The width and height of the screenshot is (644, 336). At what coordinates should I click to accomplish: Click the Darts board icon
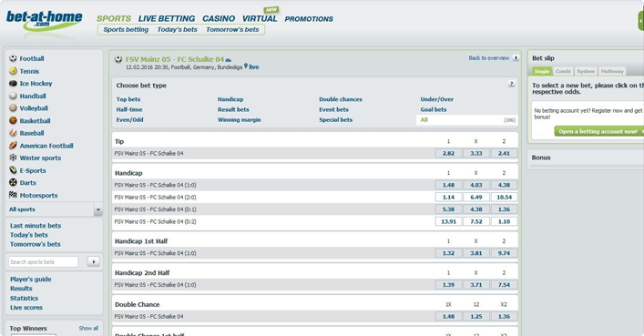tap(13, 182)
